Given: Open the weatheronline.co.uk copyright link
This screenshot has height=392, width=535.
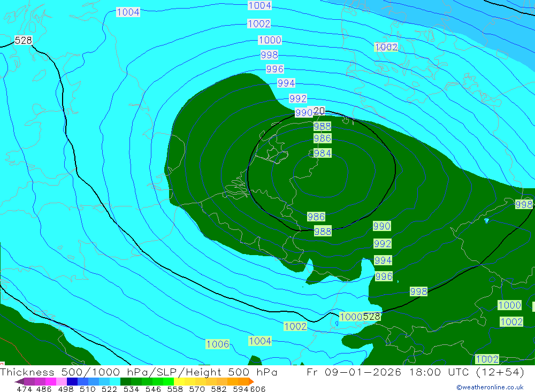Looking at the screenshot, I should pos(490,387).
